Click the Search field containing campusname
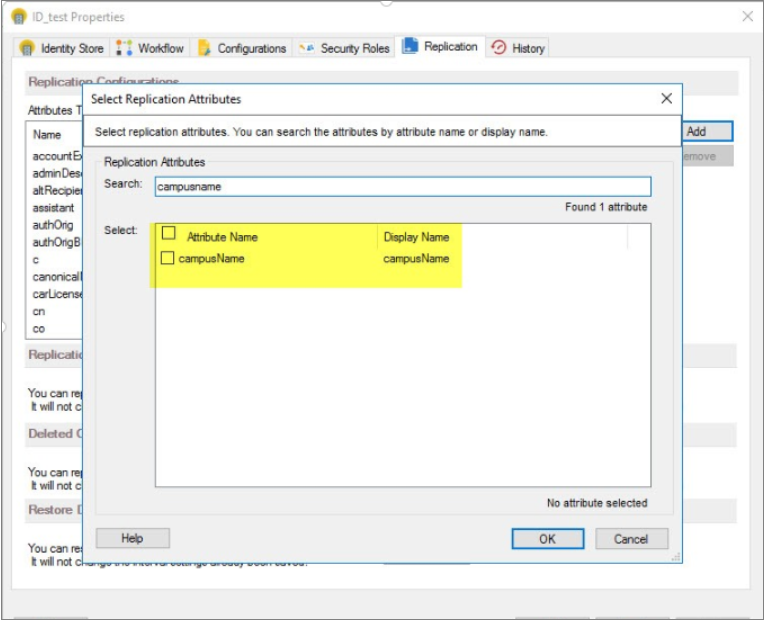 [x=403, y=187]
